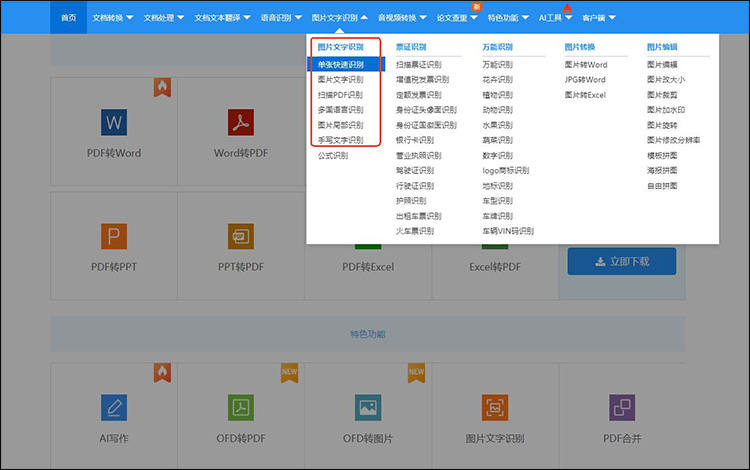Viewport: 750px width, 470px height.
Task: Choose 扫描票证识别 in the menu
Action: pyautogui.click(x=419, y=65)
